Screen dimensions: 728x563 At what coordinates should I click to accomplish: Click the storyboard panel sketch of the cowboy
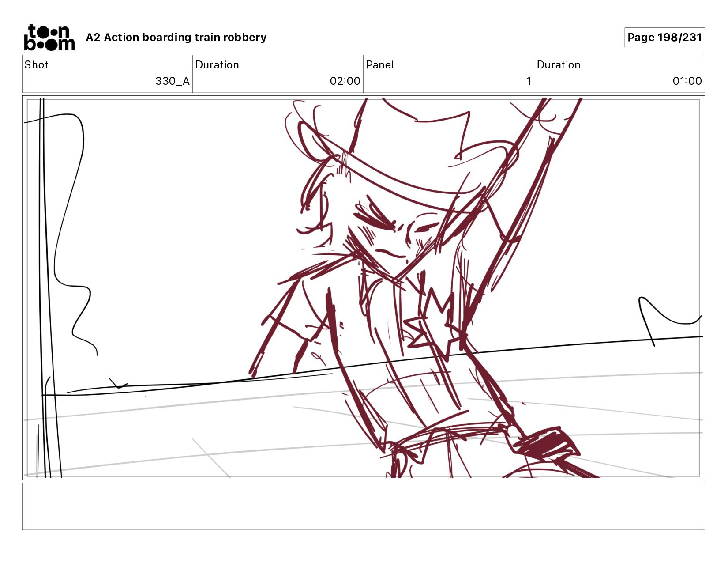(x=363, y=288)
